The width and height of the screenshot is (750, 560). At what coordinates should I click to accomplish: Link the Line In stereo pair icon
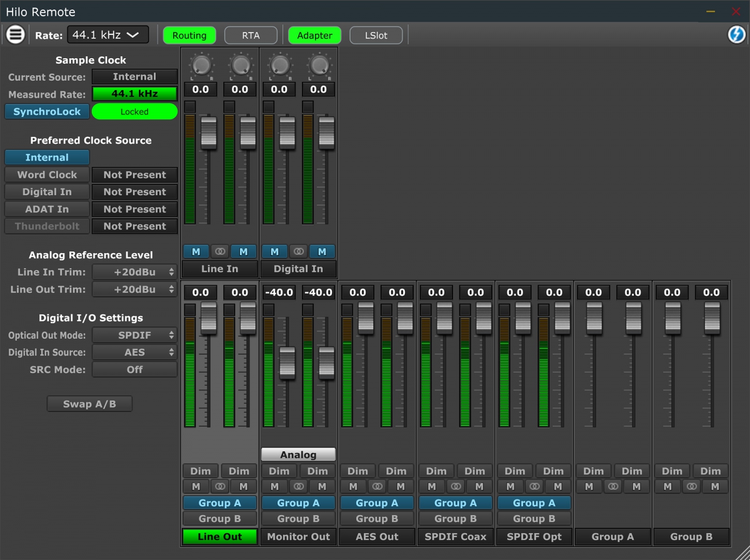pos(219,251)
